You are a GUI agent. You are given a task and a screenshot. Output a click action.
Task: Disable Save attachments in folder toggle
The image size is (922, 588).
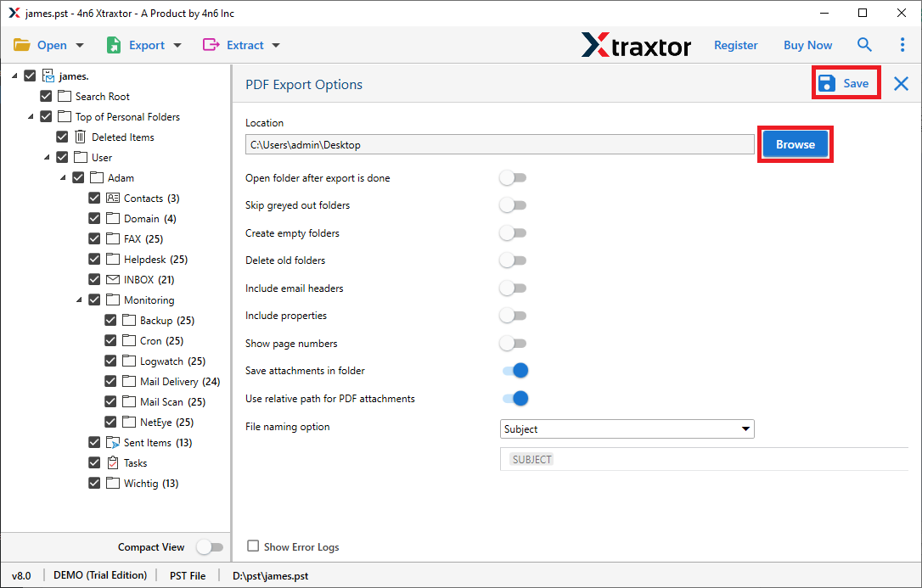coord(514,371)
